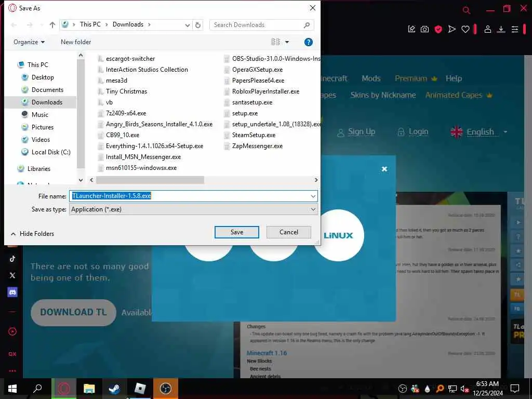
Task: Open Discord in Opera GX sidebar
Action: tap(12, 292)
